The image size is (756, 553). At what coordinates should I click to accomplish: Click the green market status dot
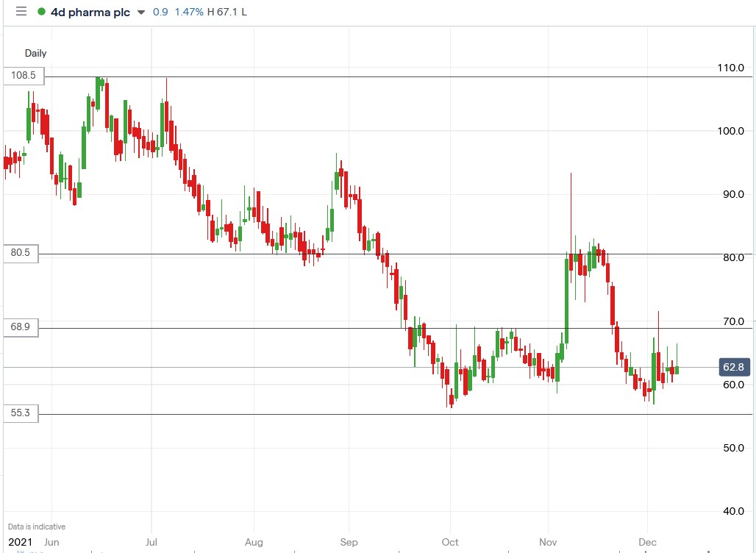[x=42, y=12]
